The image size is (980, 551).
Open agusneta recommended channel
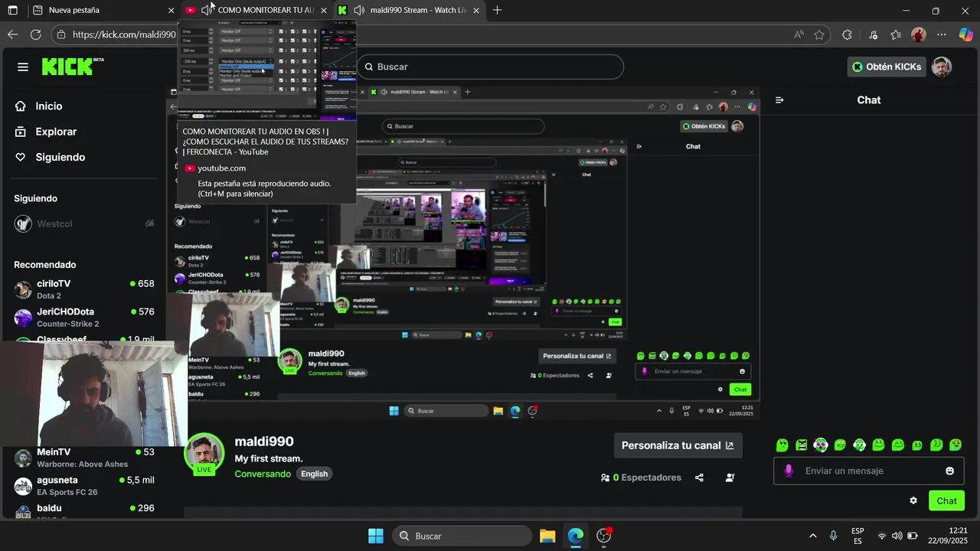click(x=84, y=486)
